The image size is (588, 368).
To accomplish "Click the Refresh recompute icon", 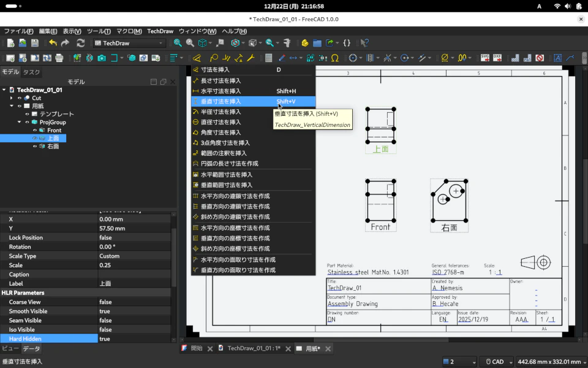I will (x=81, y=43).
